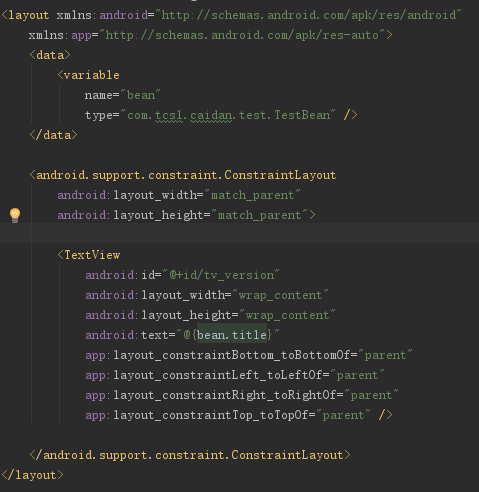Click ConstraintLayout layout_width match_parent value
The height and width of the screenshot is (492, 479).
click(252, 195)
